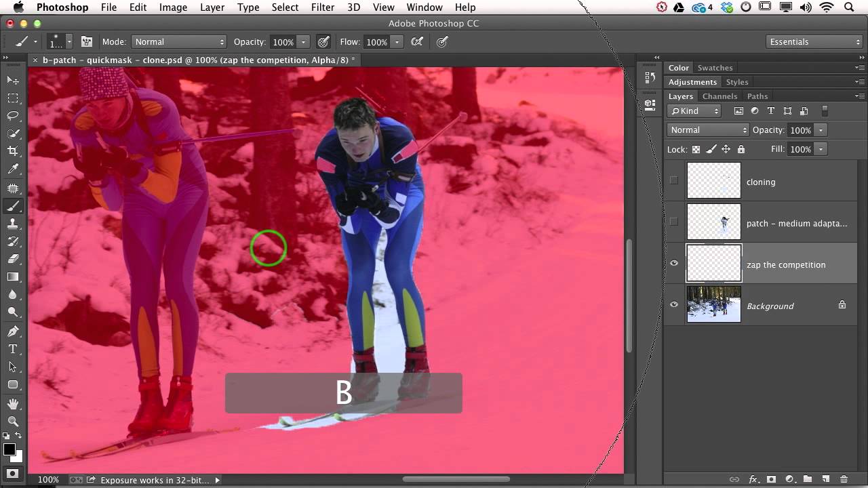Toggle lock transparent pixels
Viewport: 868px width, 488px height.
pos(696,149)
